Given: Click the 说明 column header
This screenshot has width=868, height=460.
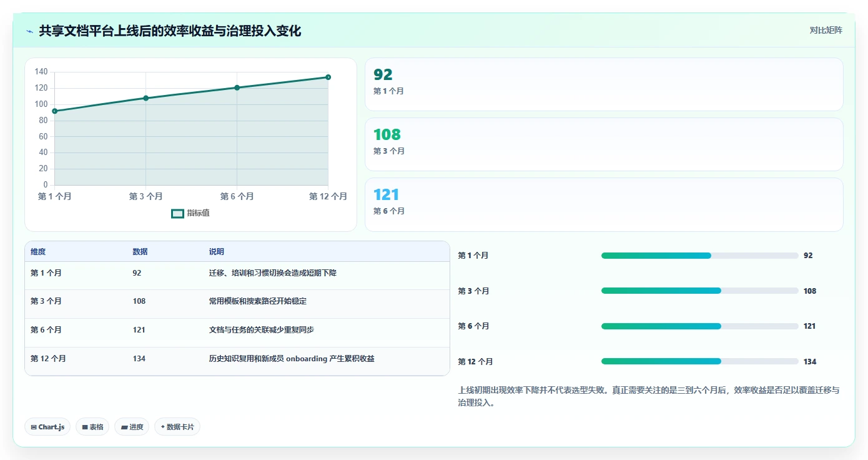Looking at the screenshot, I should tap(216, 252).
